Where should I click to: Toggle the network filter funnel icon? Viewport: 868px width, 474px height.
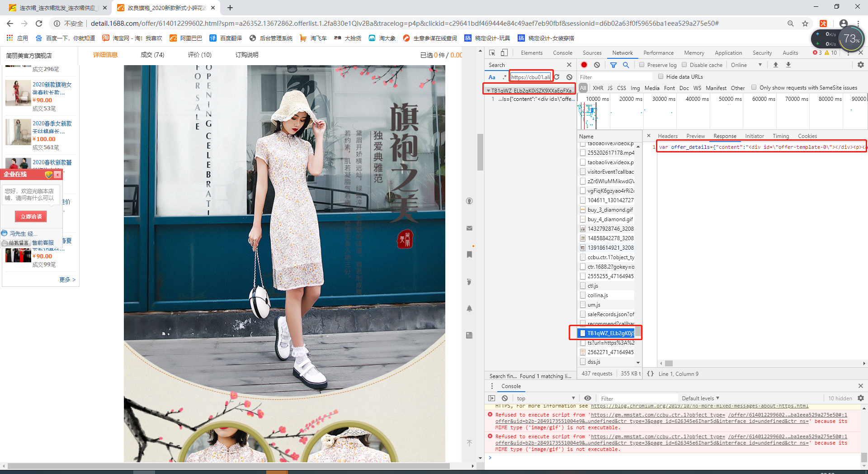613,65
